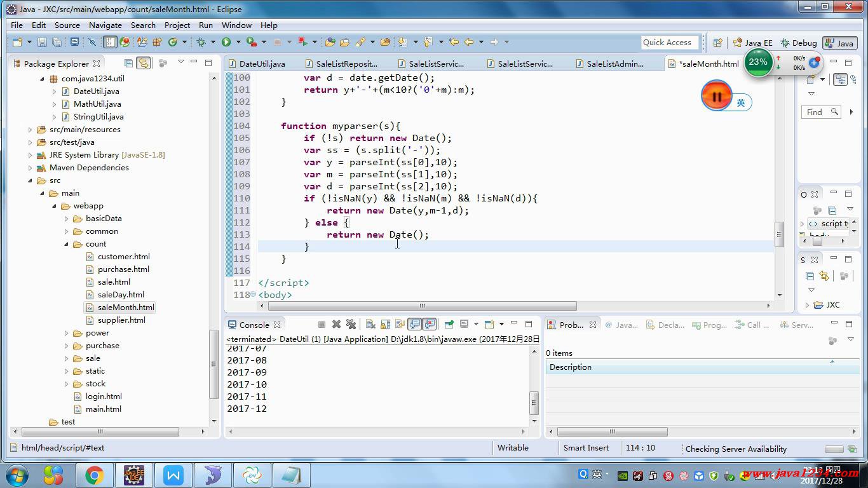Screen dimensions: 868x488
Task: Expand the basicData folder
Action: 66,219
